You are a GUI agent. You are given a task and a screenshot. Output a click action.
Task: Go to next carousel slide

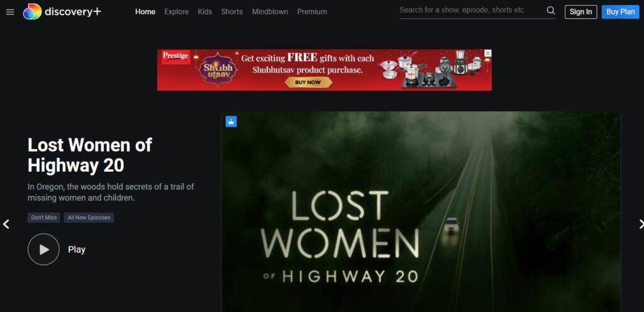point(641,224)
